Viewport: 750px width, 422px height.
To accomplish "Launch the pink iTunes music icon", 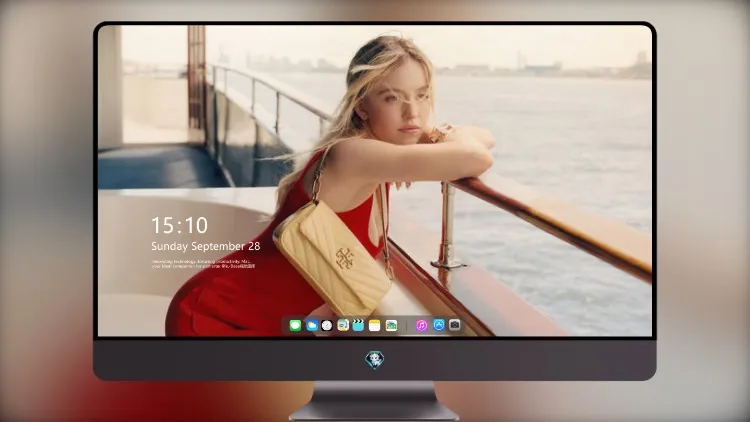I will 421,325.
